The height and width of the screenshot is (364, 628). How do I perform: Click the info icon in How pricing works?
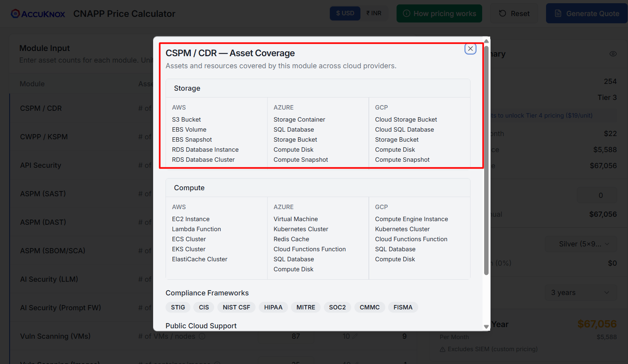click(x=407, y=13)
